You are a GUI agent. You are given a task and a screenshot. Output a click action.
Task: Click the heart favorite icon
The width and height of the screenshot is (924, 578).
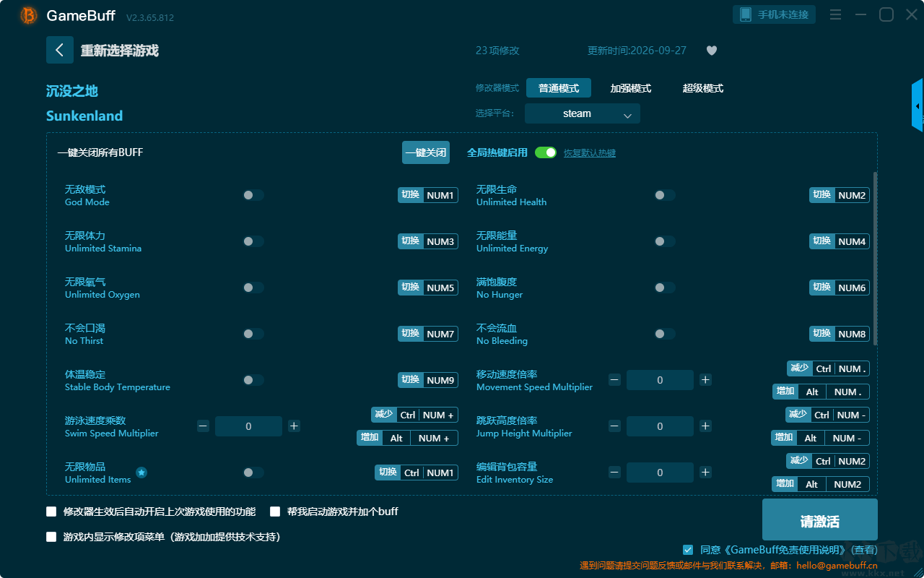(712, 51)
